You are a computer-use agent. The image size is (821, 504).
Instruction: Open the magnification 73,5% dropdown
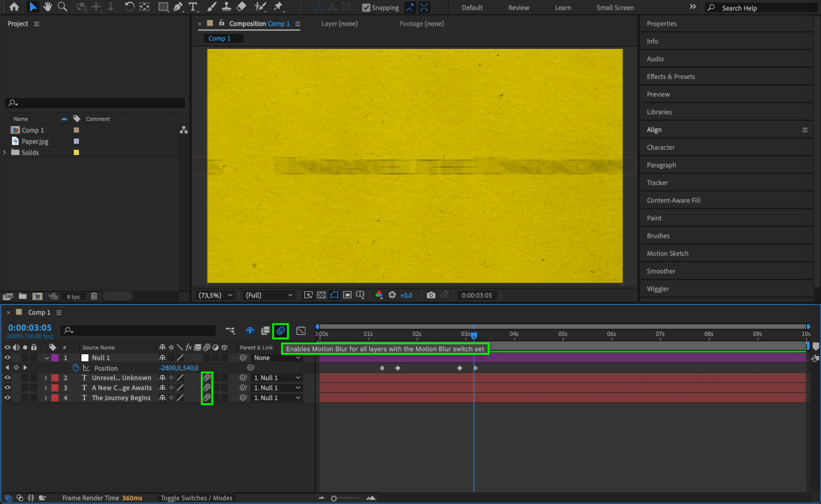[x=215, y=295]
